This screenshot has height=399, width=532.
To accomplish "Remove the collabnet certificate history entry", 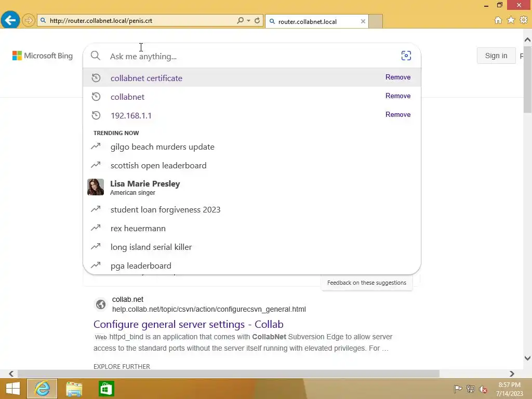I will tap(397, 77).
